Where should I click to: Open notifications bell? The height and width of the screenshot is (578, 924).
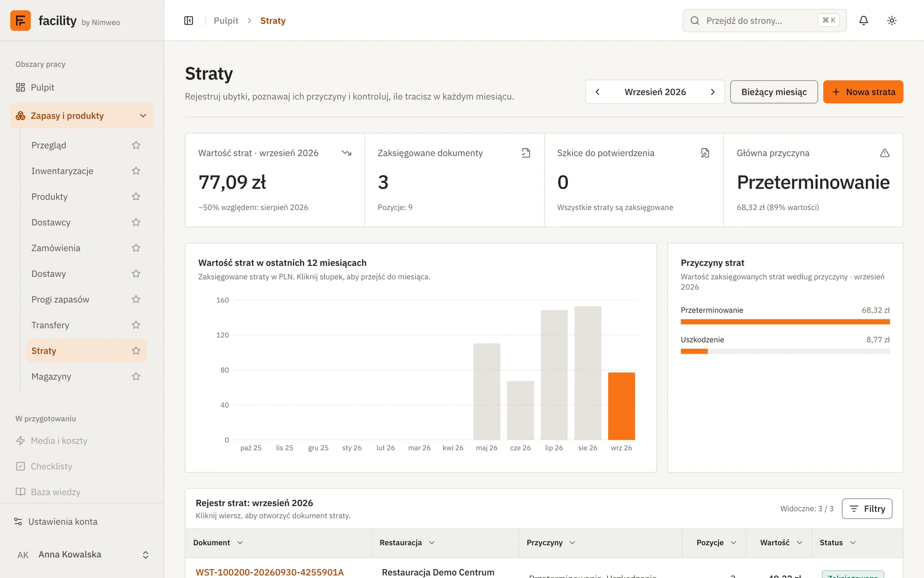pos(863,21)
